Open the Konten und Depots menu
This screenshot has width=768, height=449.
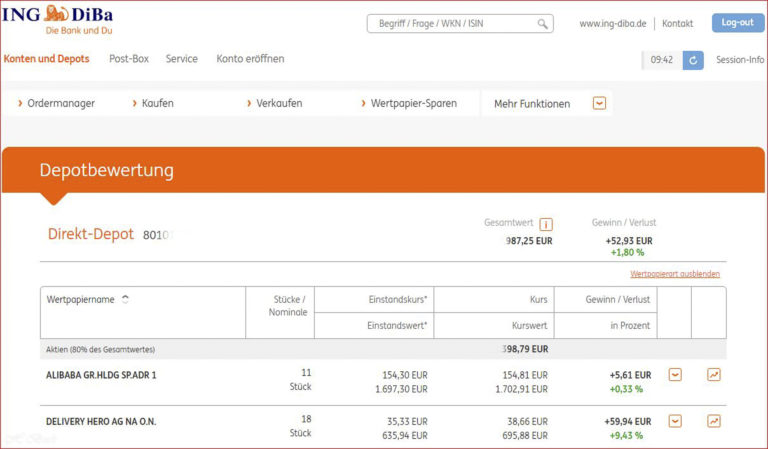(x=47, y=59)
